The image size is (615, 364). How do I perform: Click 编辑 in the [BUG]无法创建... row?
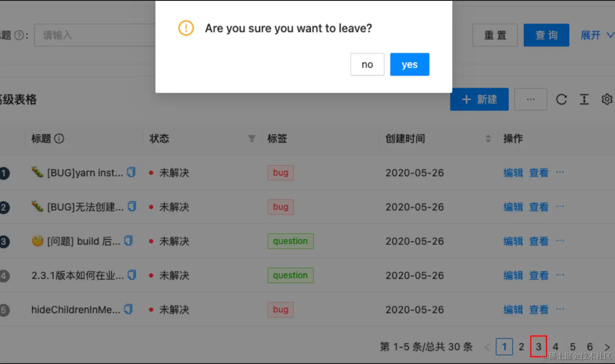click(513, 207)
